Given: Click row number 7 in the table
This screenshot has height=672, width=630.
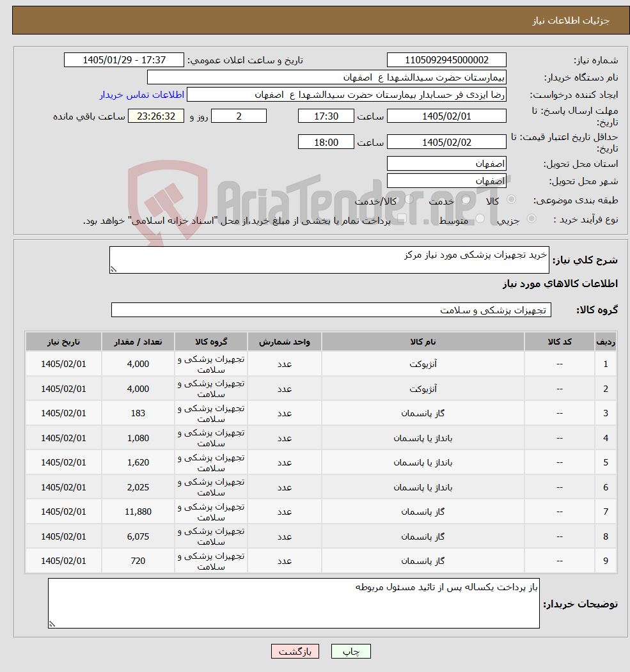Looking at the screenshot, I should tap(606, 512).
